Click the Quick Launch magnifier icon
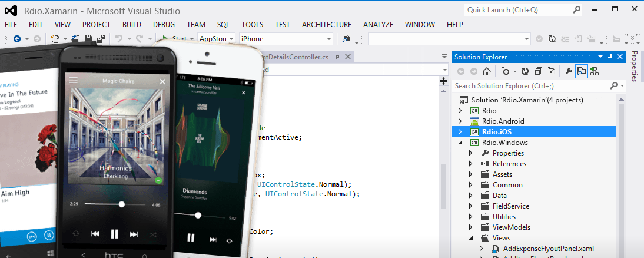 coord(577,10)
